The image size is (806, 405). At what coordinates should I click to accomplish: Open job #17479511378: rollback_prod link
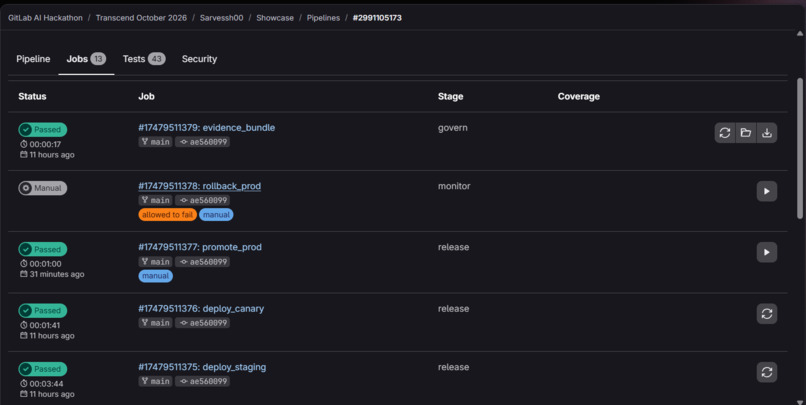[x=199, y=186]
